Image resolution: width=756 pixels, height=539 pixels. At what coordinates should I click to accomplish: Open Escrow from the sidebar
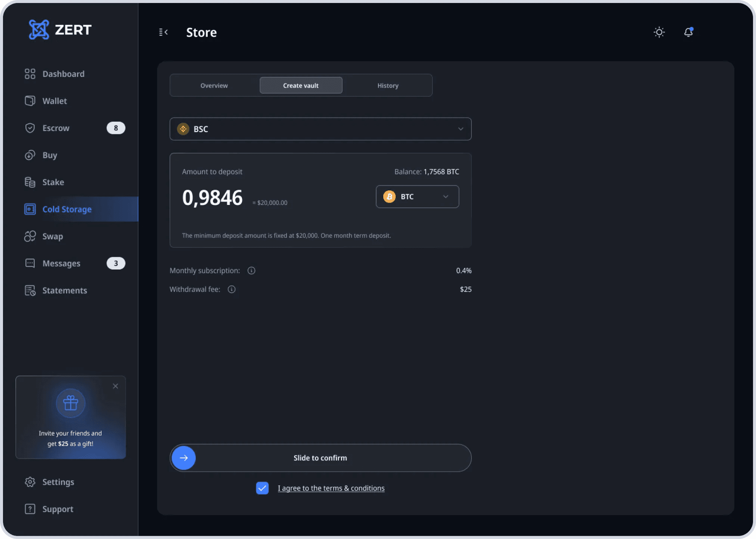tap(56, 128)
